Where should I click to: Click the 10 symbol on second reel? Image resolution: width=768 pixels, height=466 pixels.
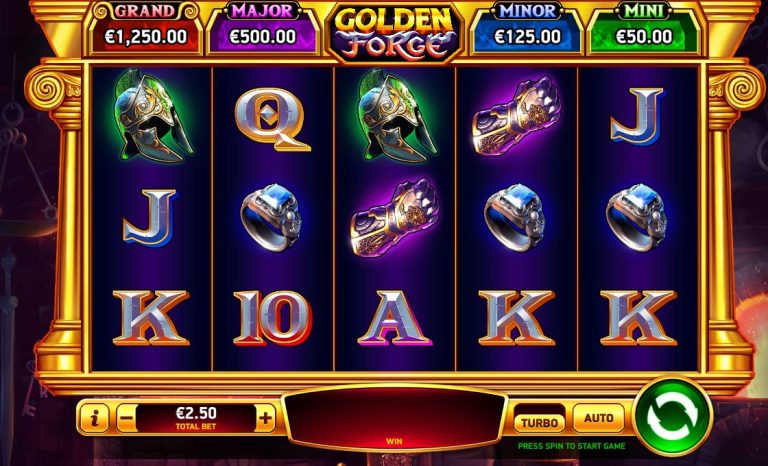point(272,318)
